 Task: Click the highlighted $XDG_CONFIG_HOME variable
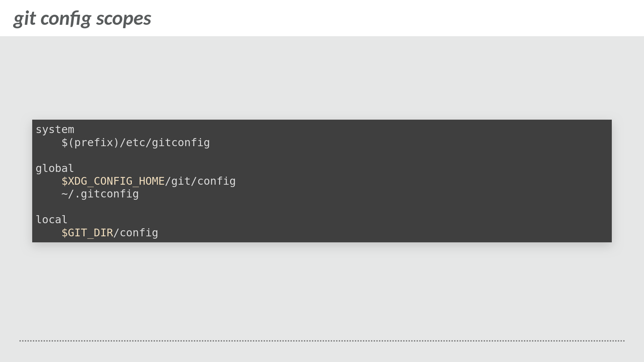(113, 181)
